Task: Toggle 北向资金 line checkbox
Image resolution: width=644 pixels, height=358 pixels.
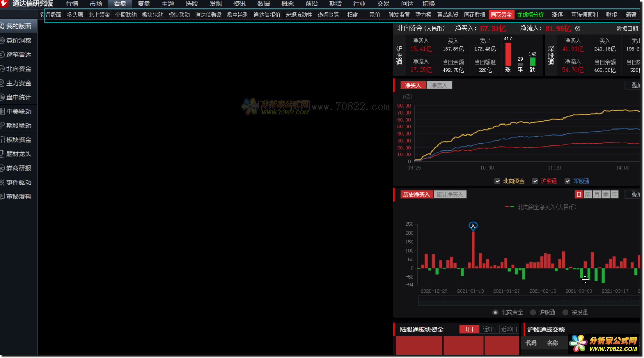Action: pos(497,181)
